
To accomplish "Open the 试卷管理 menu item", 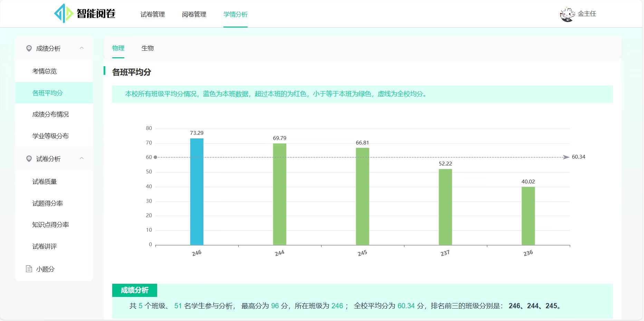I will click(152, 14).
